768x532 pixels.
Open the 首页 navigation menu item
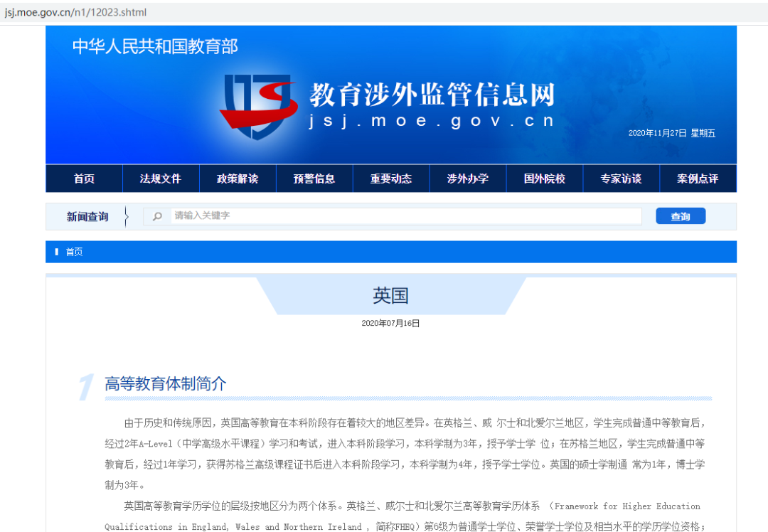tap(84, 179)
